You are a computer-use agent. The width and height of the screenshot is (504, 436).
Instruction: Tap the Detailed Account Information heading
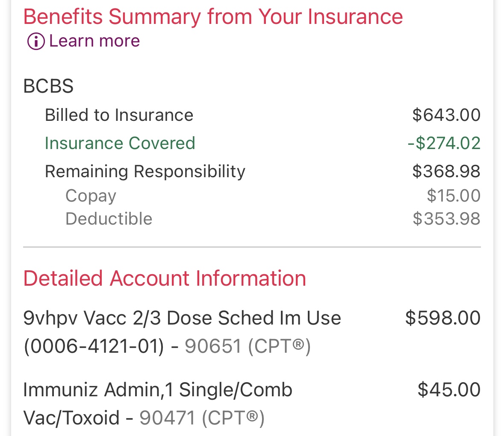coord(165,278)
